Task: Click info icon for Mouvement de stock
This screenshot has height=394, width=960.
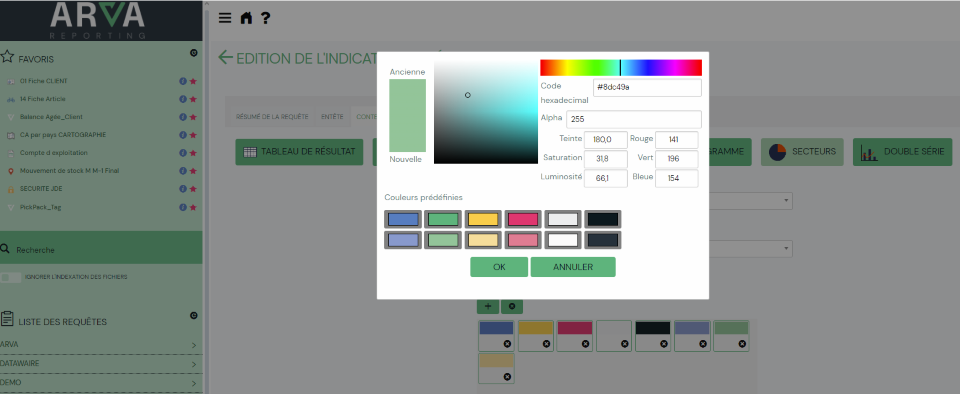Action: pyautogui.click(x=182, y=171)
